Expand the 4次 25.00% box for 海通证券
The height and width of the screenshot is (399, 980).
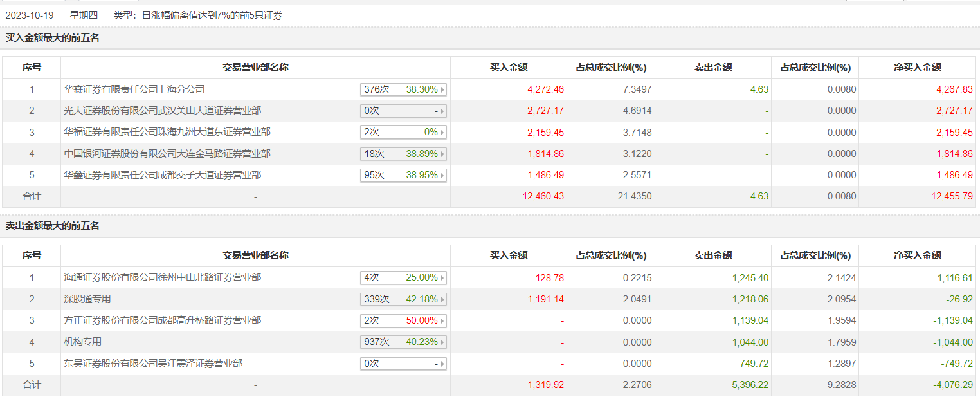403,277
